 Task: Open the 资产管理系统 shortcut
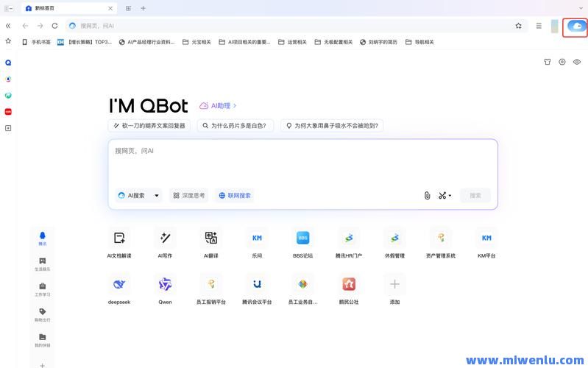coord(441,243)
